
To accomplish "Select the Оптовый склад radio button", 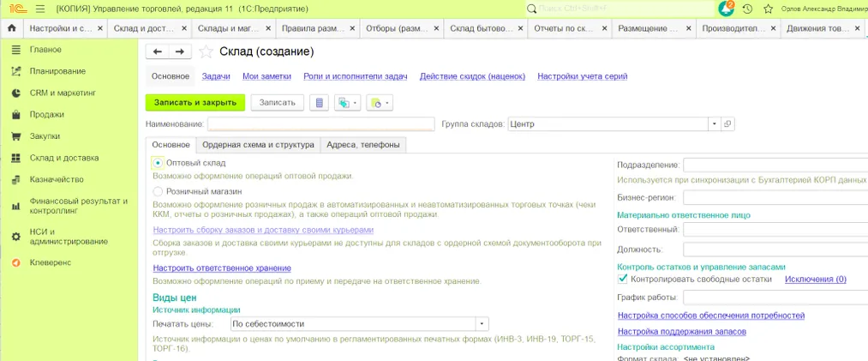I will (158, 163).
